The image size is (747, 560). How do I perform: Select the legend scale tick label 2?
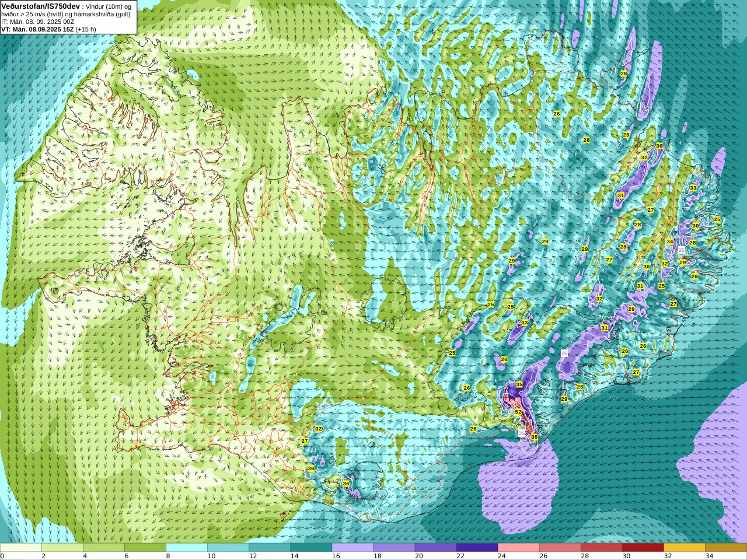(x=43, y=556)
